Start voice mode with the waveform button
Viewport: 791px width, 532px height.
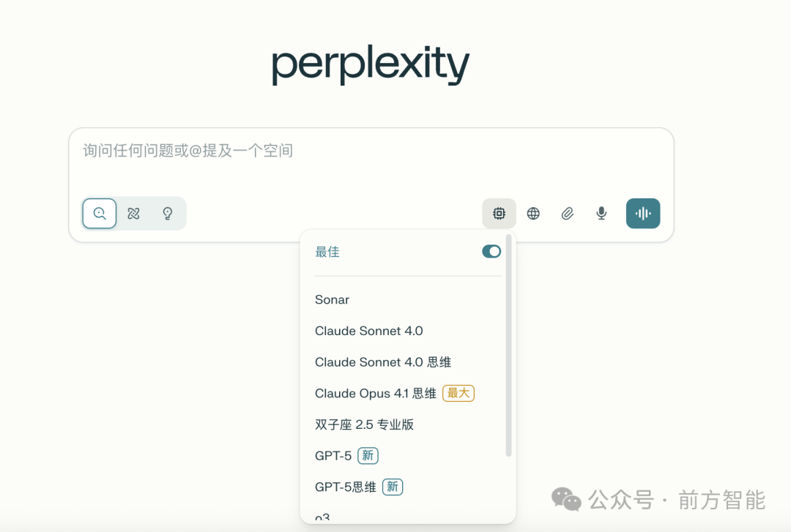643,213
